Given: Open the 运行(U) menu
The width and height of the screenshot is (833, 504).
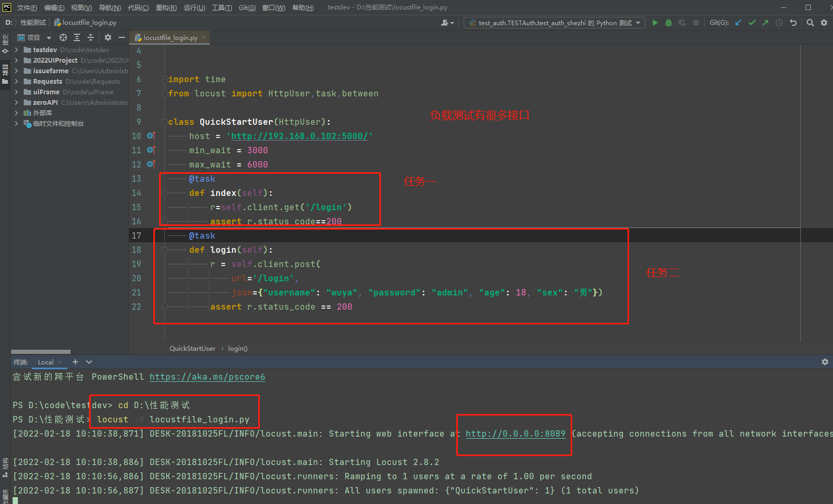Looking at the screenshot, I should point(194,8).
